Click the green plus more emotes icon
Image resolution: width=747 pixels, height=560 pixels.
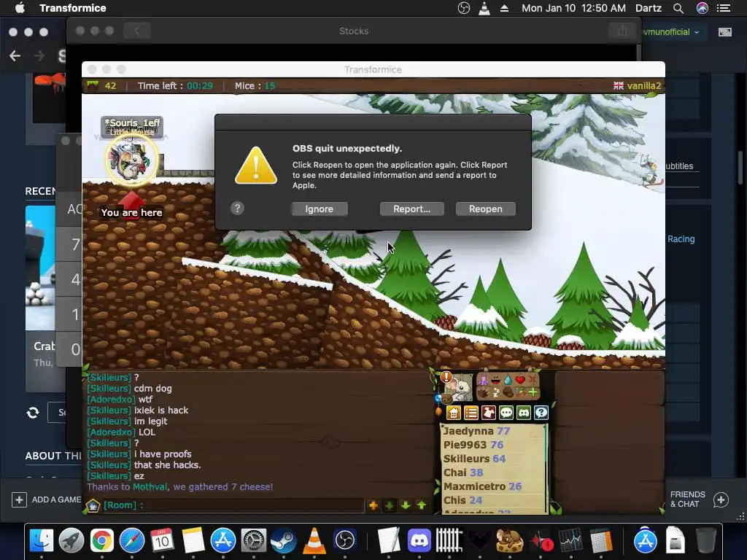click(x=533, y=393)
